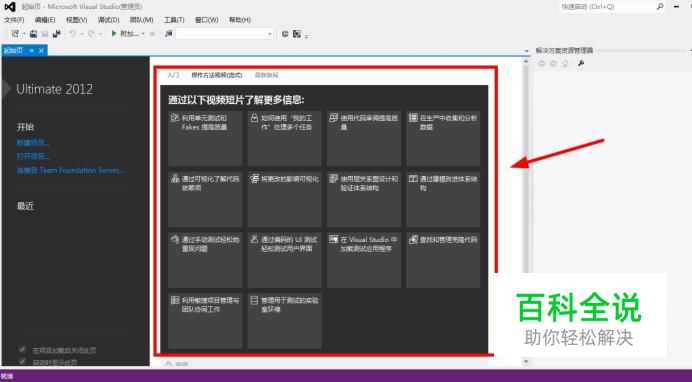
Task: Click the Visual Studio logo in title bar
Action: 10,7
